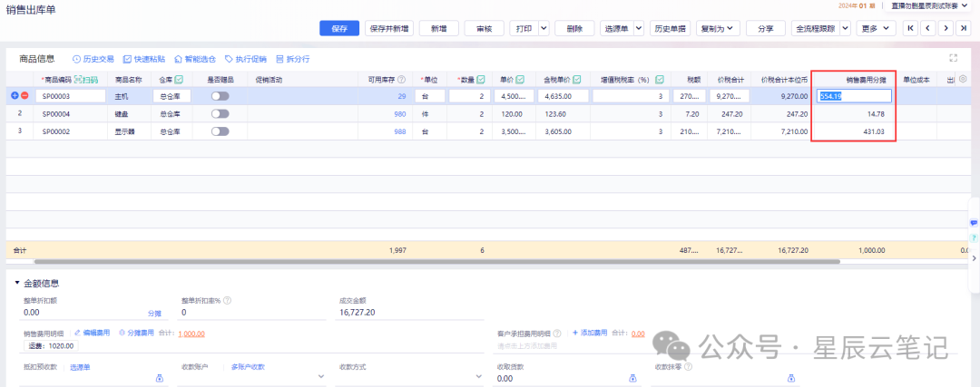Viewport: 980px width, 387px height.
Task: Toggle 是否赠品 switch for 主机 row
Action: click(x=220, y=95)
